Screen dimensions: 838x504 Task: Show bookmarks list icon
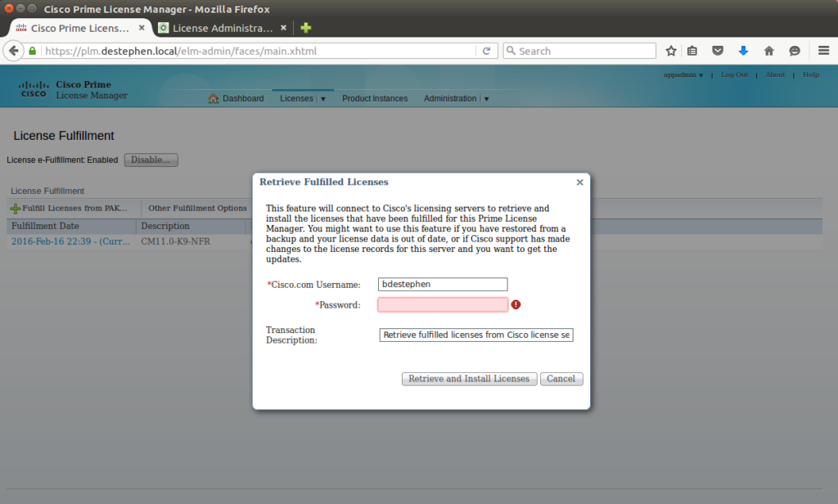point(692,52)
